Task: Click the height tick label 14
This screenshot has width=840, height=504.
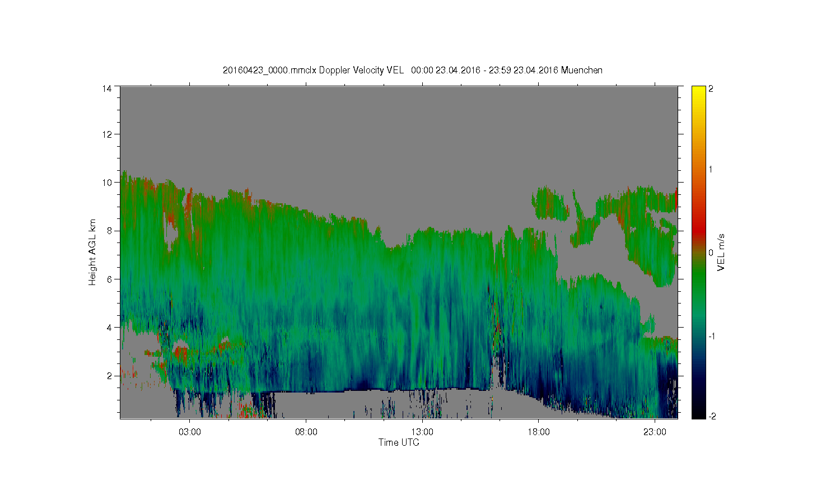Action: 107,88
